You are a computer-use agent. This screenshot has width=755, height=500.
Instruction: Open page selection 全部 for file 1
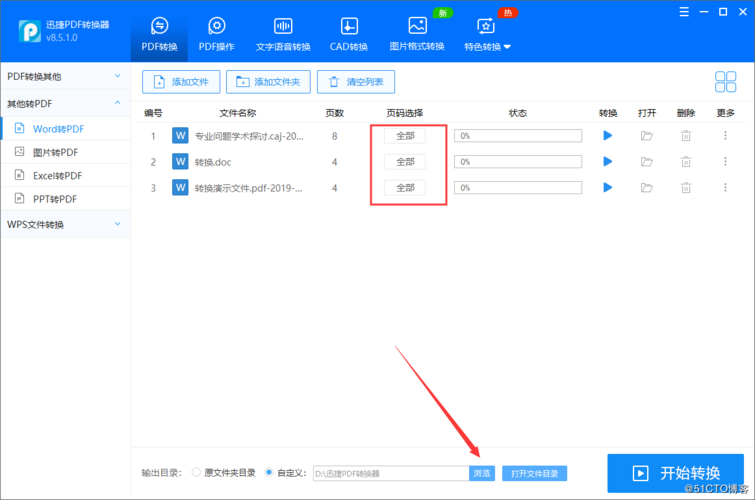coord(405,136)
